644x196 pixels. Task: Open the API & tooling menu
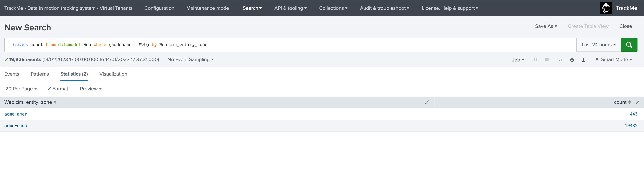(x=291, y=8)
